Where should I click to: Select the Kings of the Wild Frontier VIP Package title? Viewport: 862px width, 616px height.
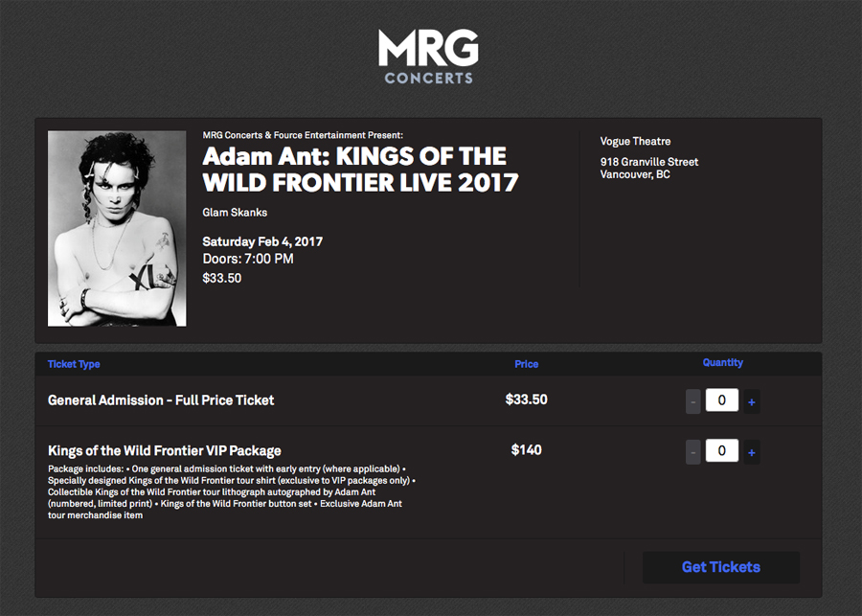pos(165,450)
